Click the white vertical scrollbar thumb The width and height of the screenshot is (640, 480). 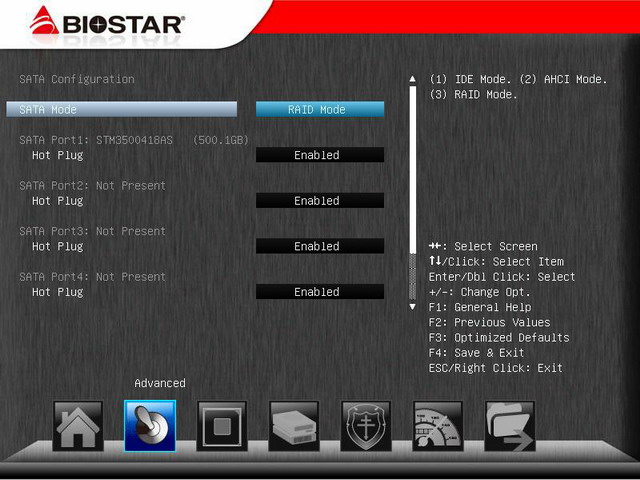(413, 170)
